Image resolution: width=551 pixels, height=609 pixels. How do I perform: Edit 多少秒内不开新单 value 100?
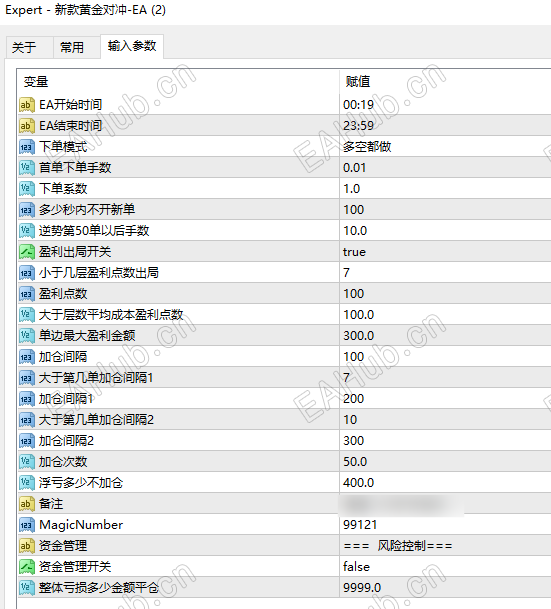click(353, 209)
